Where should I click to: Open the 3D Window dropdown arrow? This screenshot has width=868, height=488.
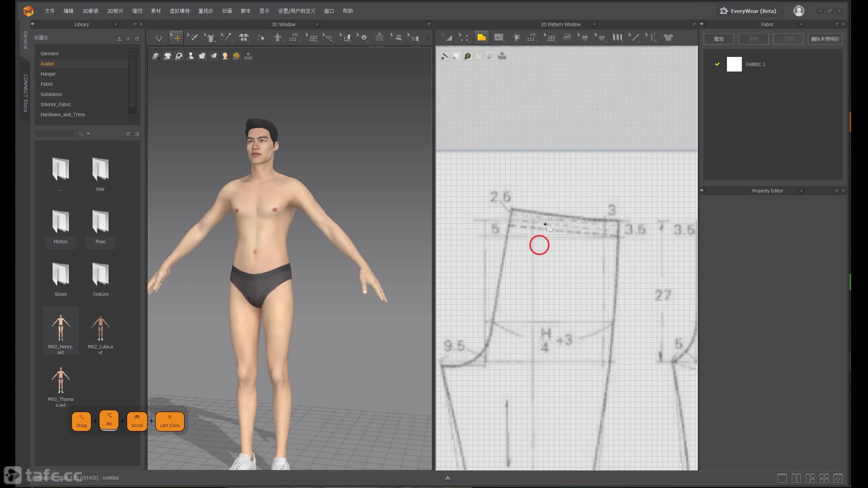[x=317, y=24]
